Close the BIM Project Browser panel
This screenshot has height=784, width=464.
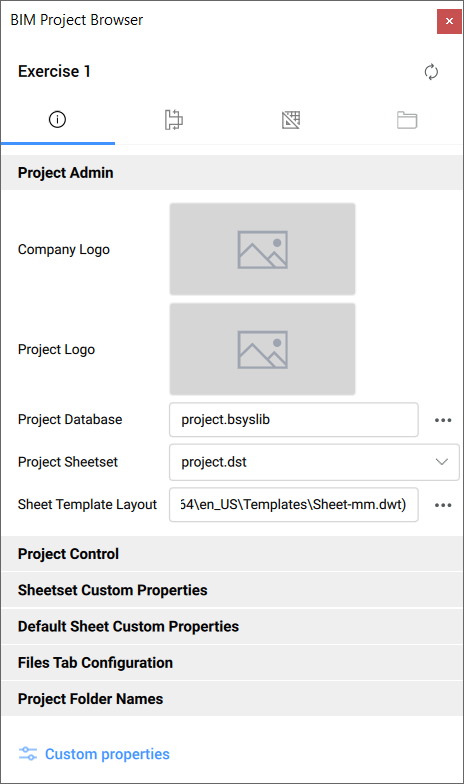click(449, 21)
